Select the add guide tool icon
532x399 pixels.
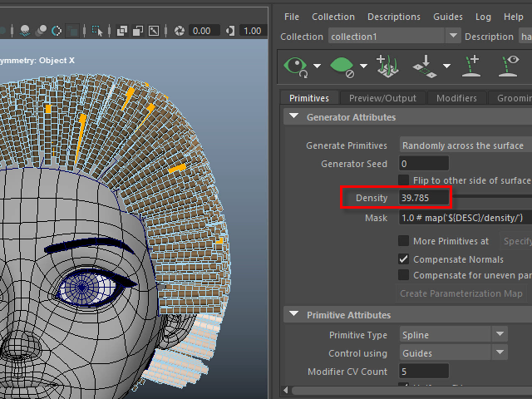pos(471,65)
